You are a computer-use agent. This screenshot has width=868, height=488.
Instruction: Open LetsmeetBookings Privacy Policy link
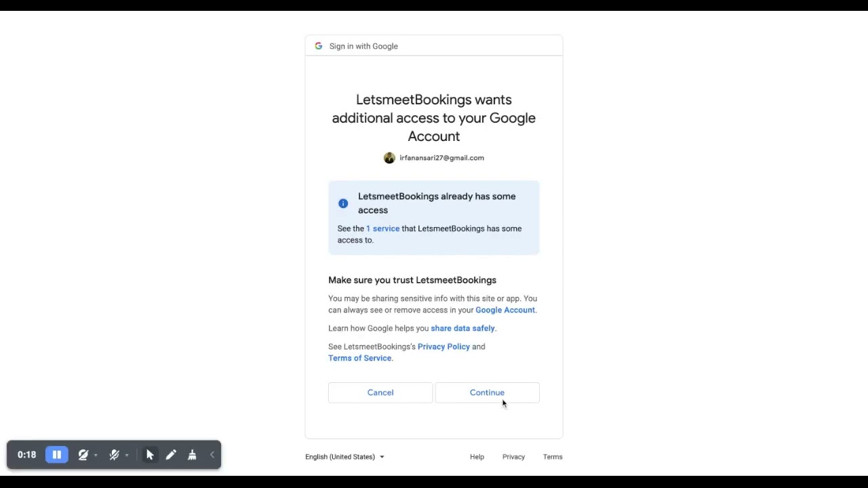[x=443, y=346]
